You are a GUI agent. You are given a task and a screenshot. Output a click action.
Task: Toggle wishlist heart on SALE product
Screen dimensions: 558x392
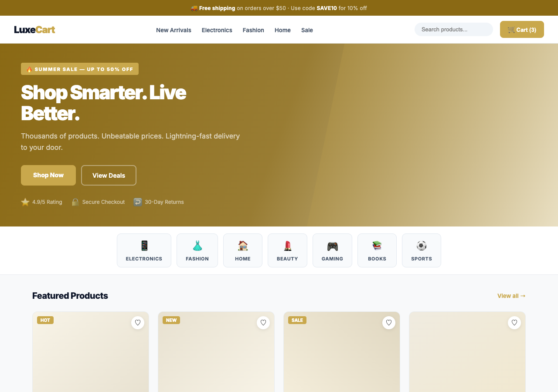[x=389, y=323]
